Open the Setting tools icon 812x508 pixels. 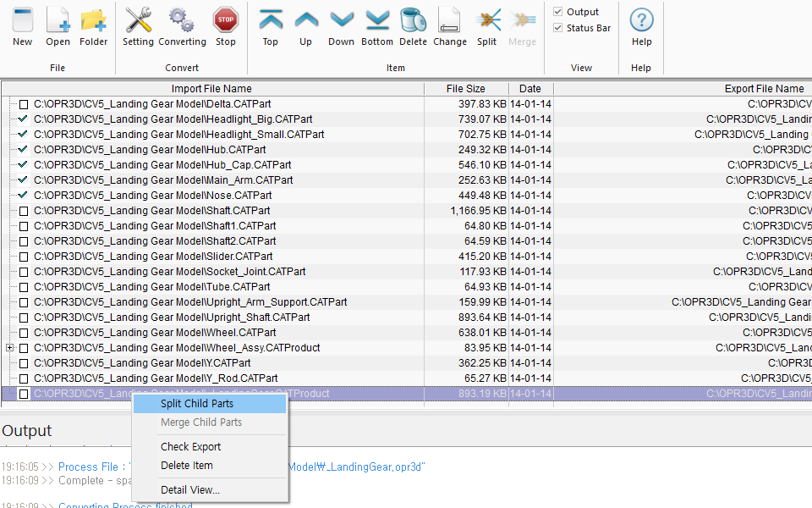pyautogui.click(x=138, y=20)
